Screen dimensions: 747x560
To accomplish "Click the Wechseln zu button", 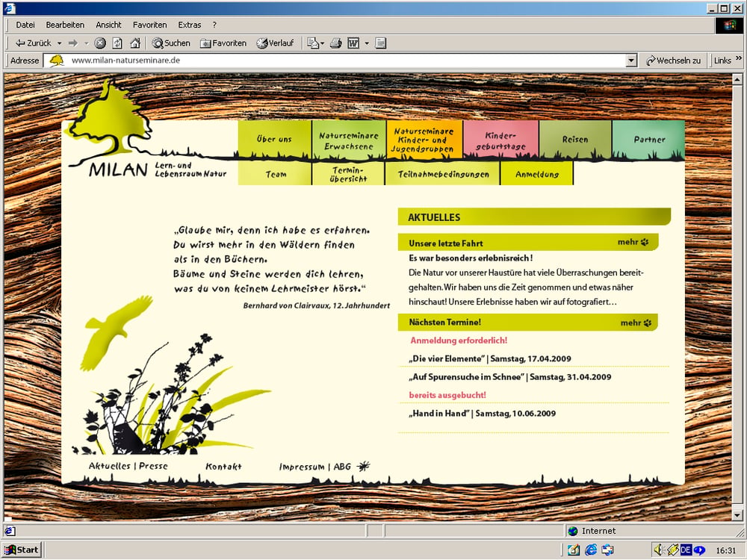I will [x=673, y=60].
